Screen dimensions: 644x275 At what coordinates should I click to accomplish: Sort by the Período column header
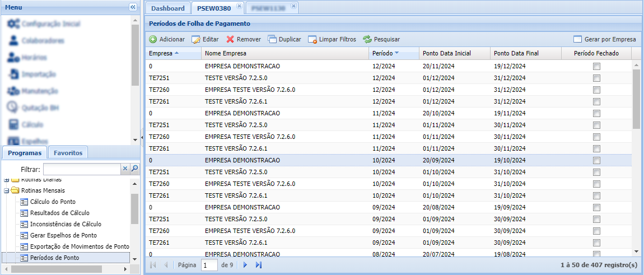pyautogui.click(x=383, y=54)
